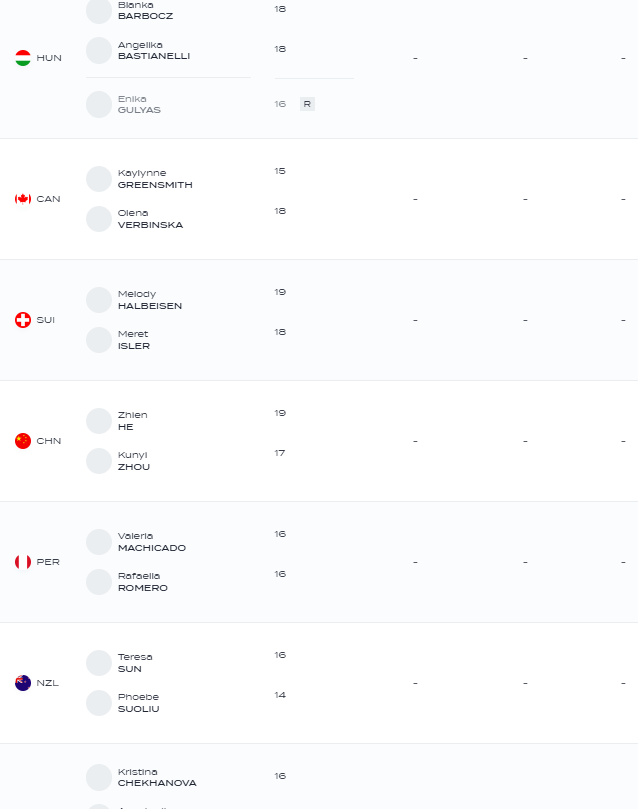Select the R reserve badge beside Enika Gulyas
638x809 pixels.
coord(307,104)
